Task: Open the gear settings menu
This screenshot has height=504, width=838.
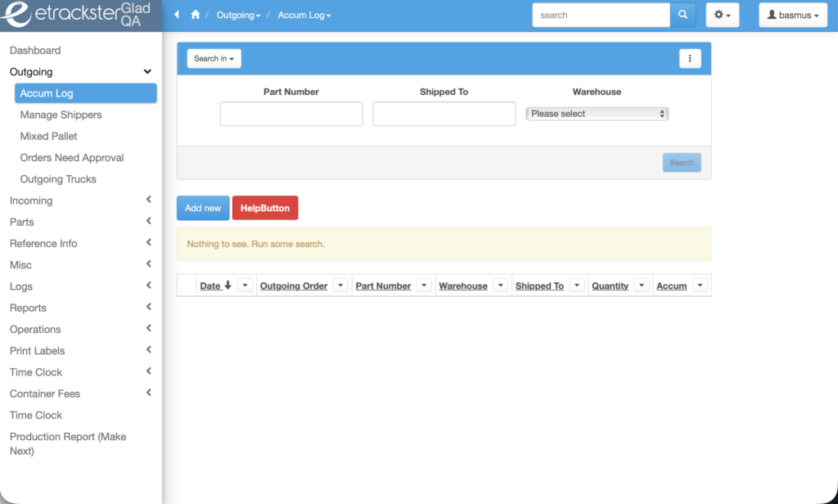Action: coord(723,15)
